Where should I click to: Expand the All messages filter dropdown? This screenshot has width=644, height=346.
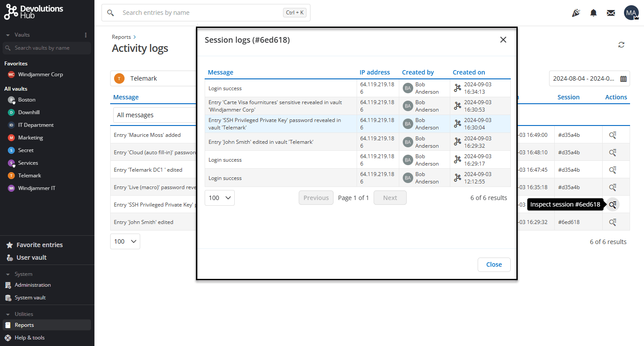point(155,115)
